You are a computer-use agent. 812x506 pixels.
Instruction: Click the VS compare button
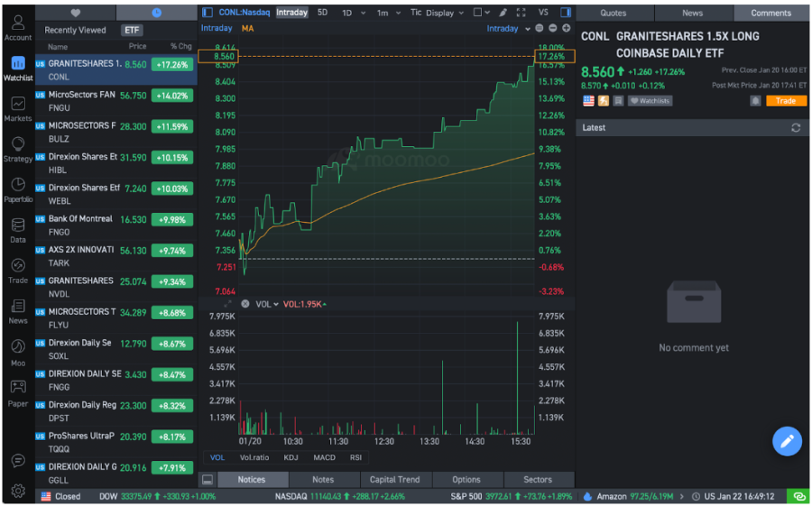point(543,13)
